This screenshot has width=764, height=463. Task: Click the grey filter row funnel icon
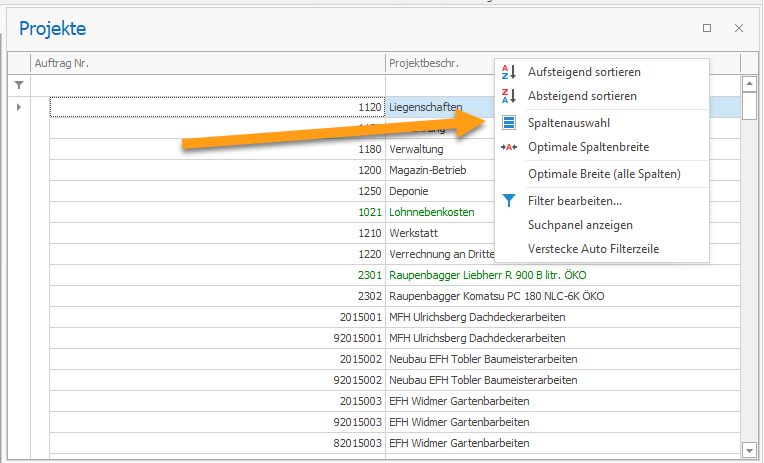pos(19,85)
